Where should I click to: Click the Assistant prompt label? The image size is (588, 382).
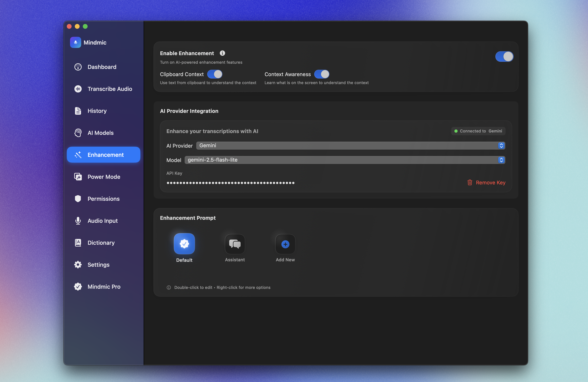[235, 260]
